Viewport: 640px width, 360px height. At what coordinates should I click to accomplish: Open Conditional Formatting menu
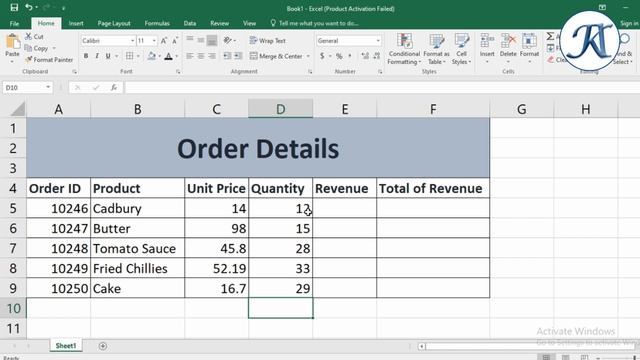click(404, 49)
